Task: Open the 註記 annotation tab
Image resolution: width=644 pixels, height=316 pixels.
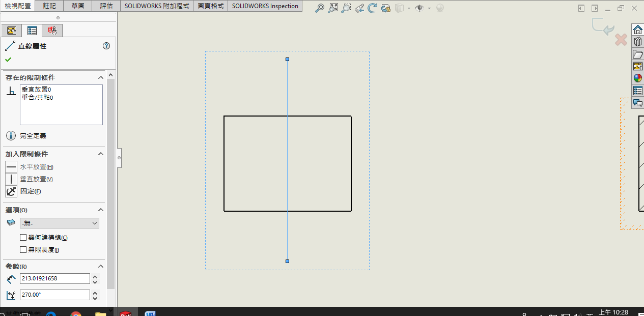Action: (x=50, y=6)
